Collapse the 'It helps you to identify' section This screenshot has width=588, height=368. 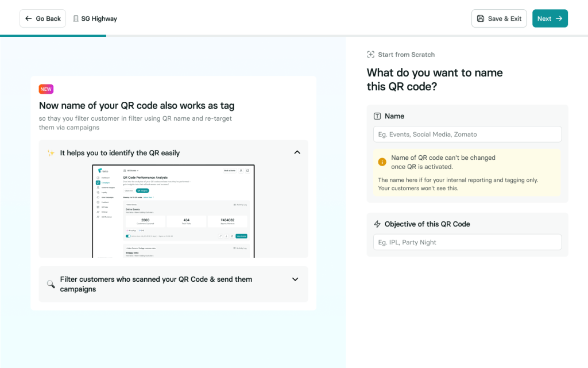pos(297,152)
